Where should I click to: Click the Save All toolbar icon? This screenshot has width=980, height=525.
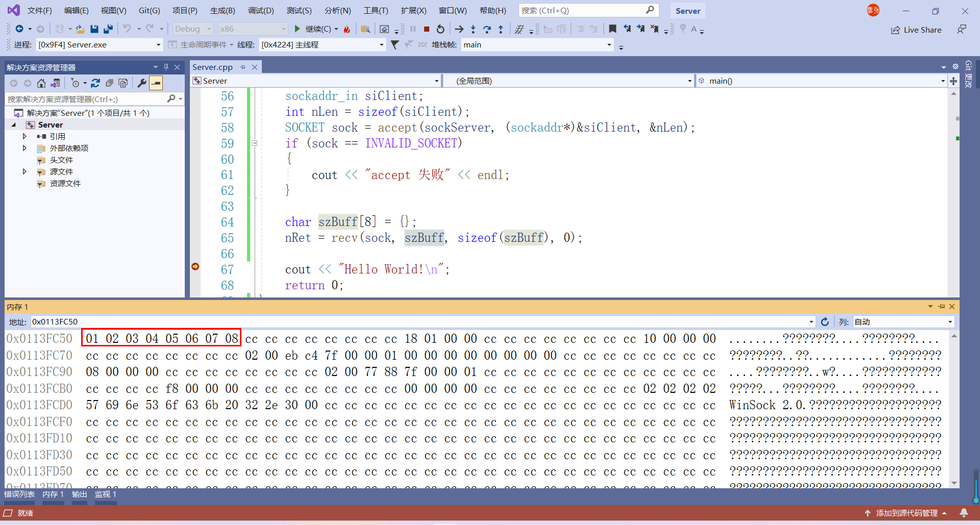point(108,29)
